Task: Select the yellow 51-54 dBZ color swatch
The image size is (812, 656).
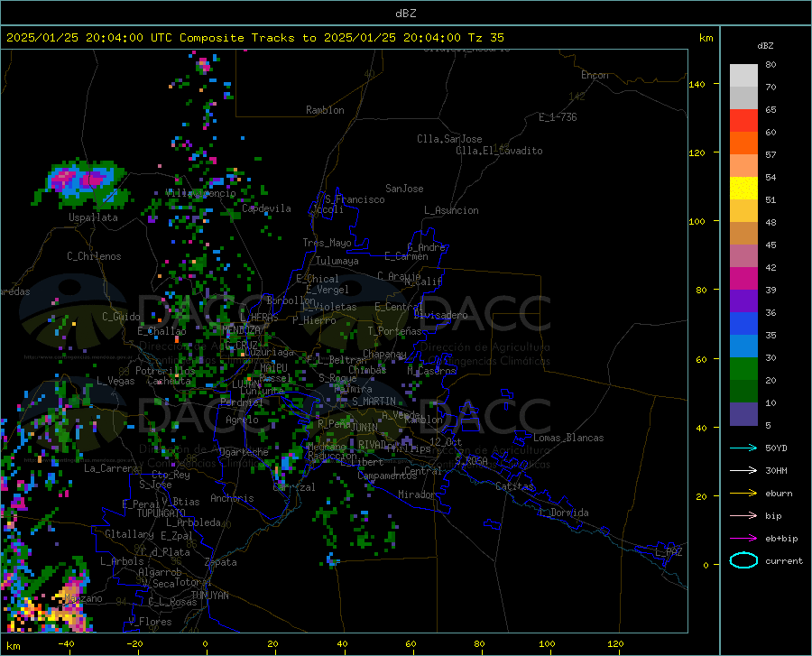Action: click(x=743, y=189)
